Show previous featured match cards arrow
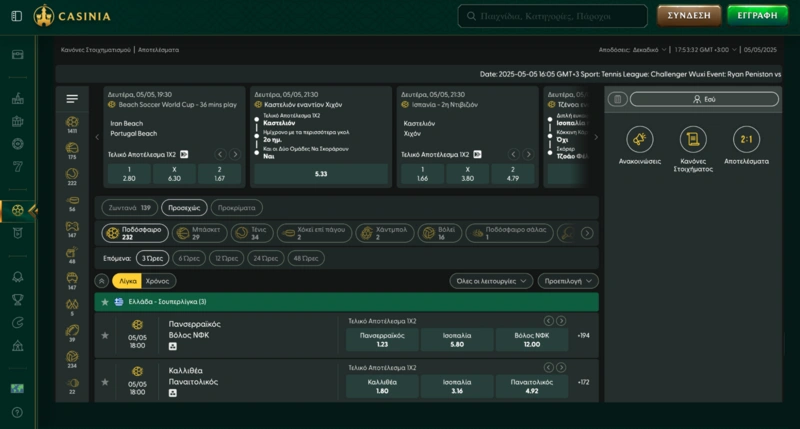 (x=97, y=137)
